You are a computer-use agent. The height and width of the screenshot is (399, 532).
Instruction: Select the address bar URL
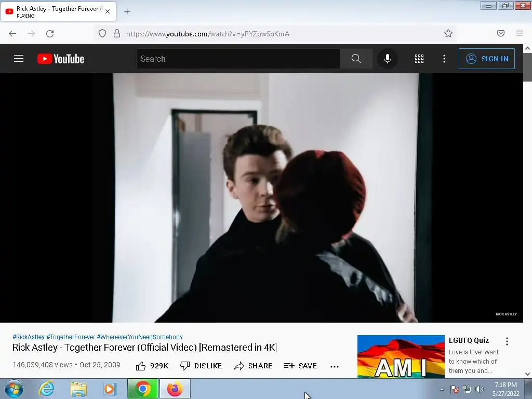(x=208, y=34)
